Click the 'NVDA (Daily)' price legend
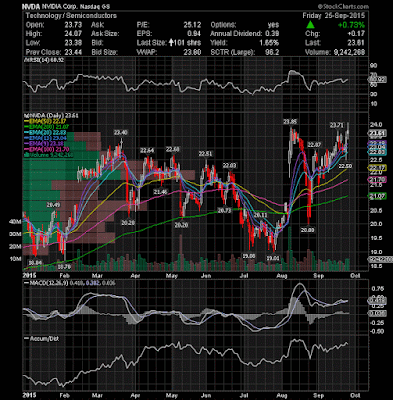Image resolution: width=393 pixels, height=400 pixels. click(x=51, y=115)
